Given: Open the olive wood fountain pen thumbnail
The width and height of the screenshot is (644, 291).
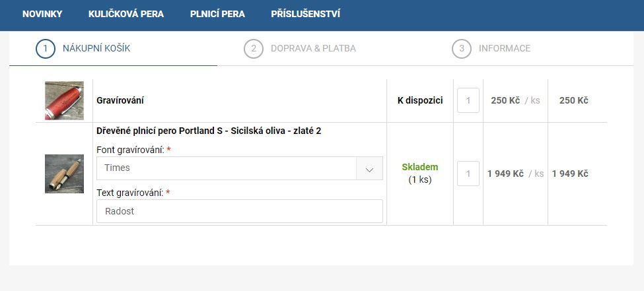Looking at the screenshot, I should [x=64, y=174].
